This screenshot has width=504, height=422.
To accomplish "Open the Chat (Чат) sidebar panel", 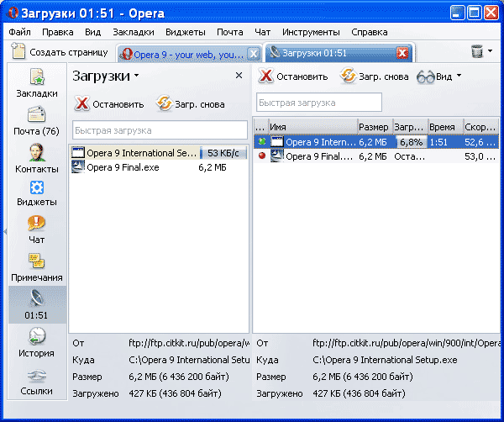I will click(37, 229).
